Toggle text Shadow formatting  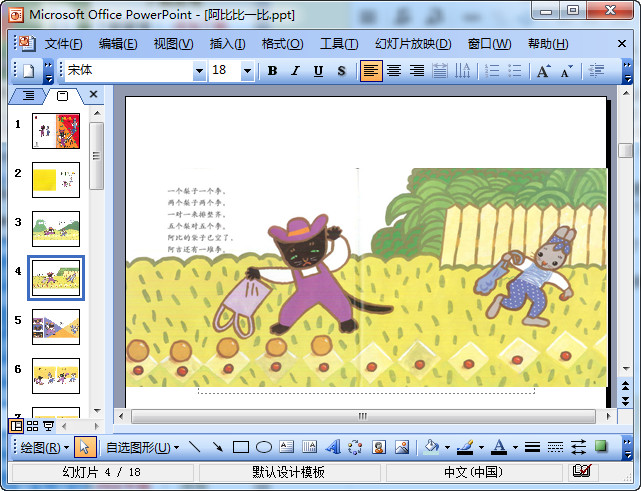point(341,71)
